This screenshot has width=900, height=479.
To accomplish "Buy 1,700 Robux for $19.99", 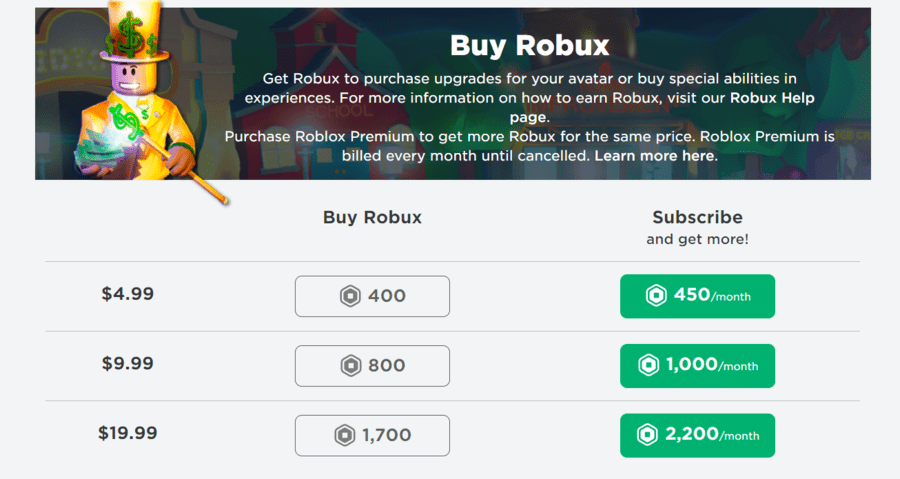I will (373, 435).
